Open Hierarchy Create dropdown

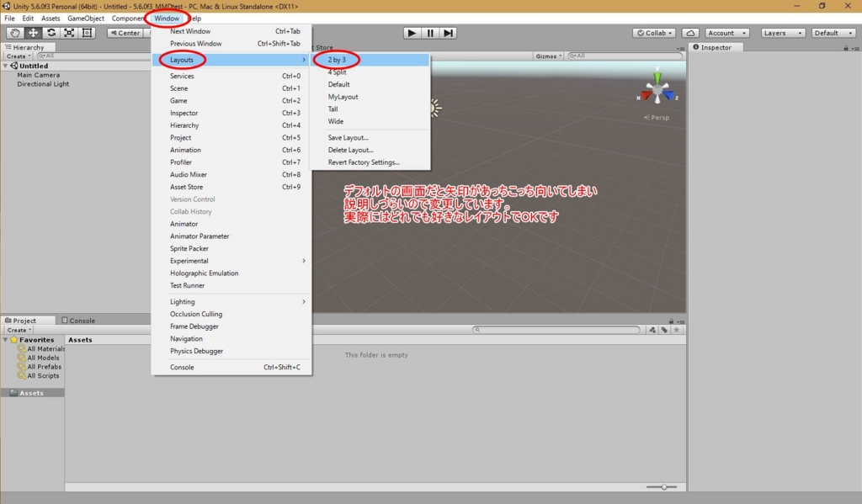click(x=19, y=56)
